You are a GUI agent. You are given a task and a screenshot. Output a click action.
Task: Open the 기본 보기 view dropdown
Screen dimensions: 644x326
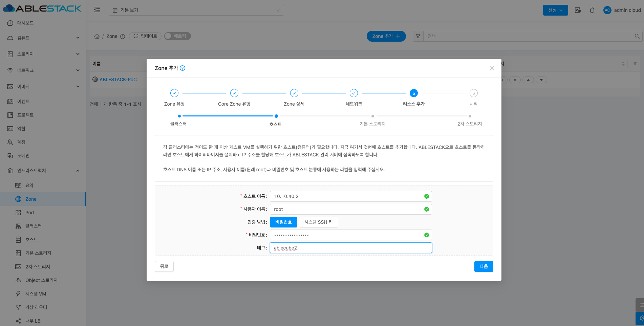coord(196,10)
